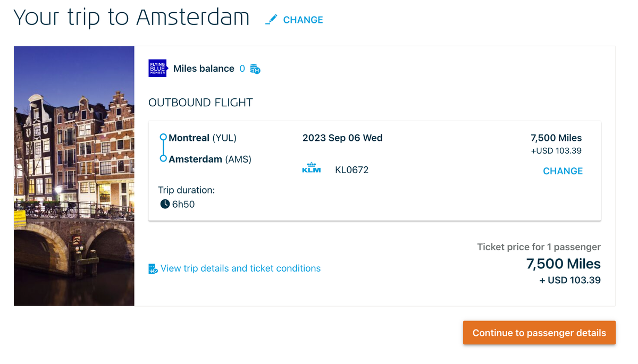Select the Flying Blue member badge icon
The height and width of the screenshot is (364, 638).
(x=157, y=68)
